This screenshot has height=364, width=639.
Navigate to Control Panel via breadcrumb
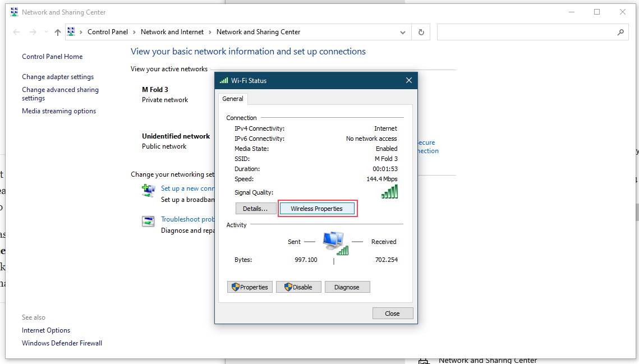point(108,32)
